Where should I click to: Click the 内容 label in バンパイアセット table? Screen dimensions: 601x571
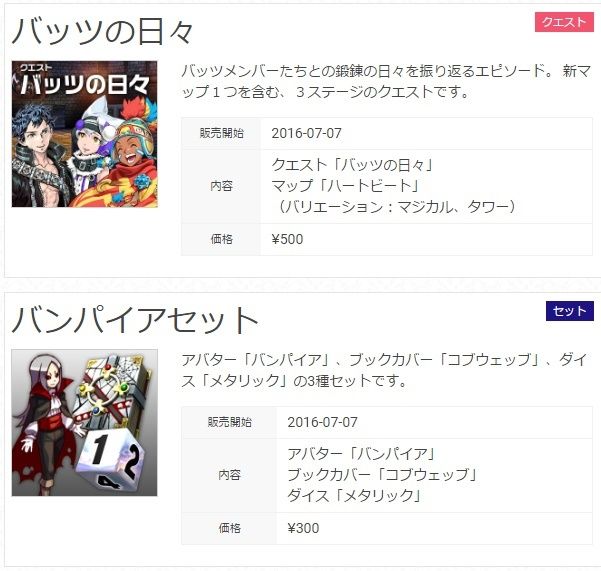tap(229, 475)
